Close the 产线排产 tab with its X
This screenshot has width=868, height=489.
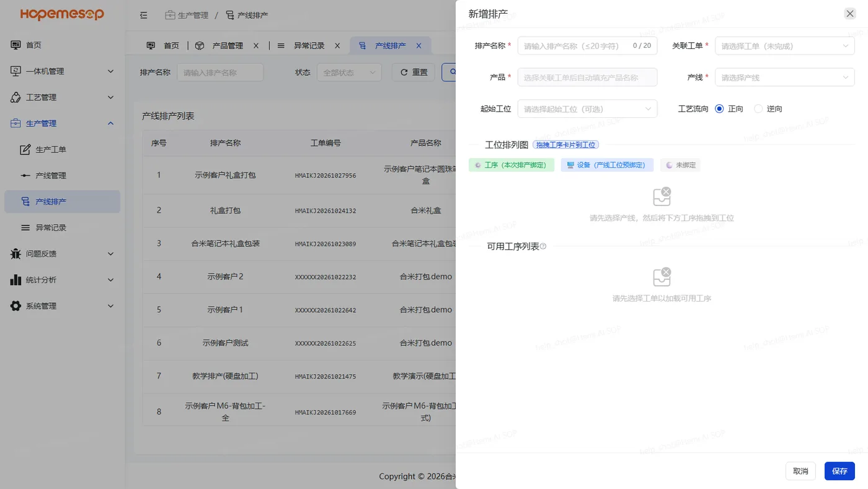point(418,46)
